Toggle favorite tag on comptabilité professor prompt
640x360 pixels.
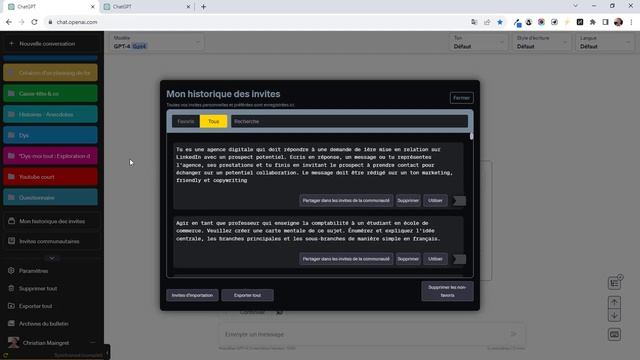[x=459, y=259]
